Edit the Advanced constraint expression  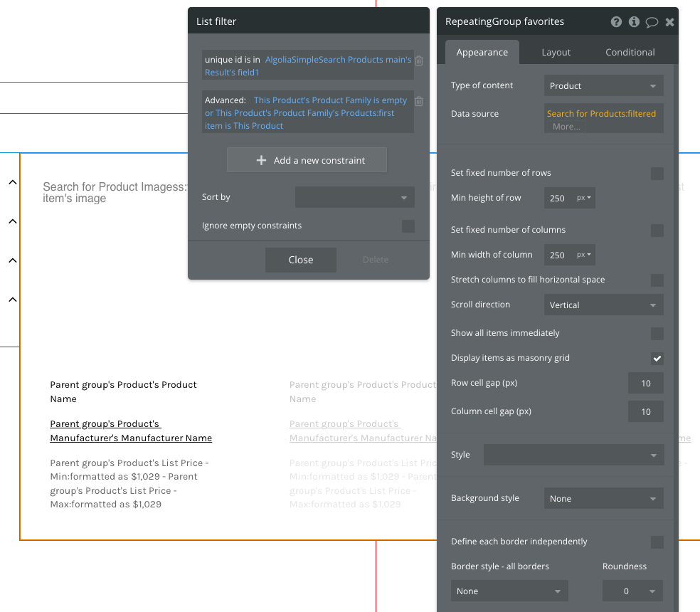(x=306, y=113)
